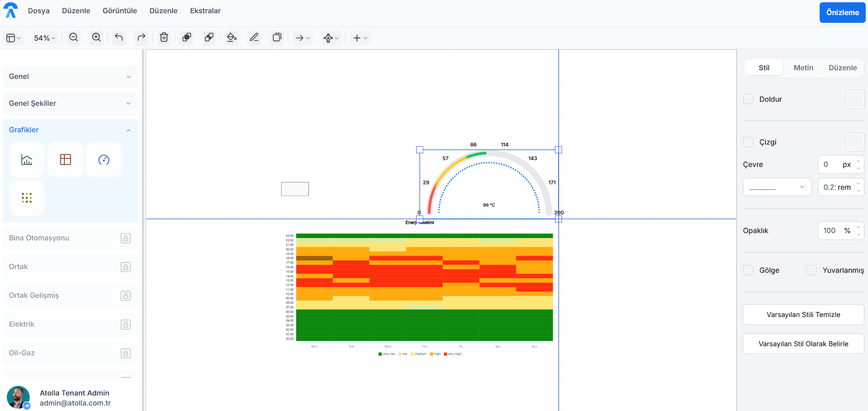Click the send to back icon
868x411 pixels.
209,37
